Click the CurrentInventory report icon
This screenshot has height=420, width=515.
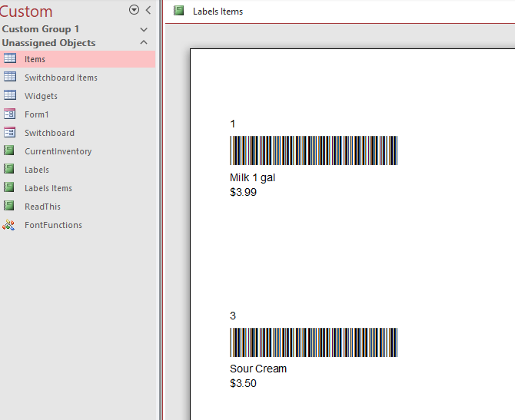point(9,150)
